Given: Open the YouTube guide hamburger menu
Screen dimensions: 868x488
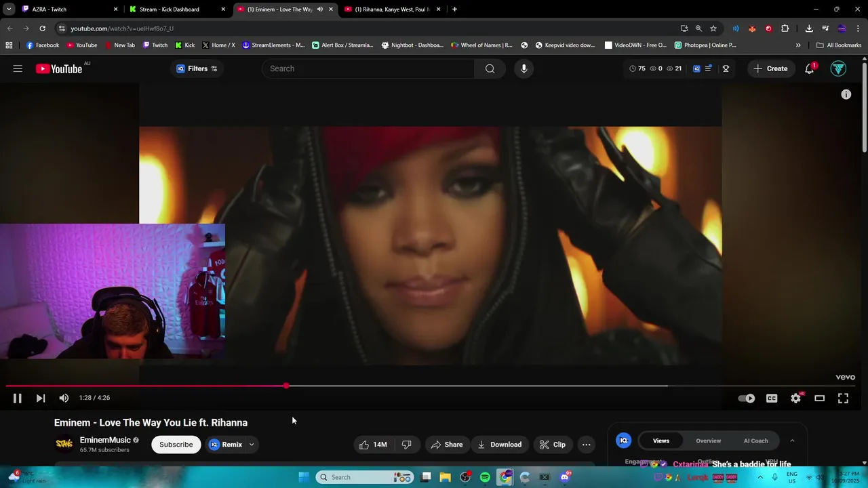Looking at the screenshot, I should (x=18, y=68).
